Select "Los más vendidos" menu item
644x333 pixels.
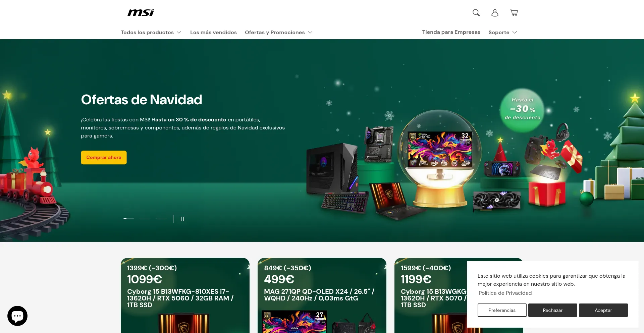(213, 32)
